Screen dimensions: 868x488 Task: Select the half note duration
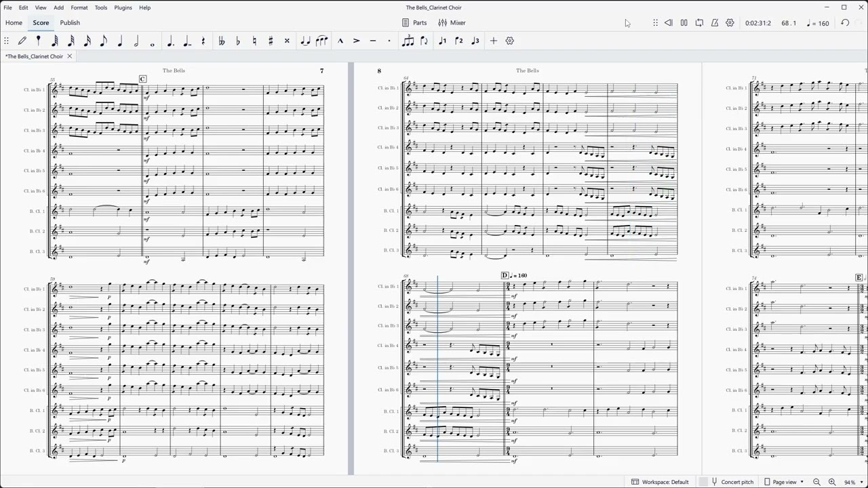136,41
